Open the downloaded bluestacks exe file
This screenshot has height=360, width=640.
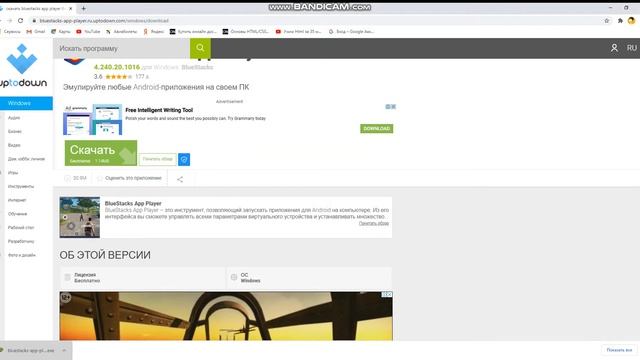pyautogui.click(x=28, y=350)
